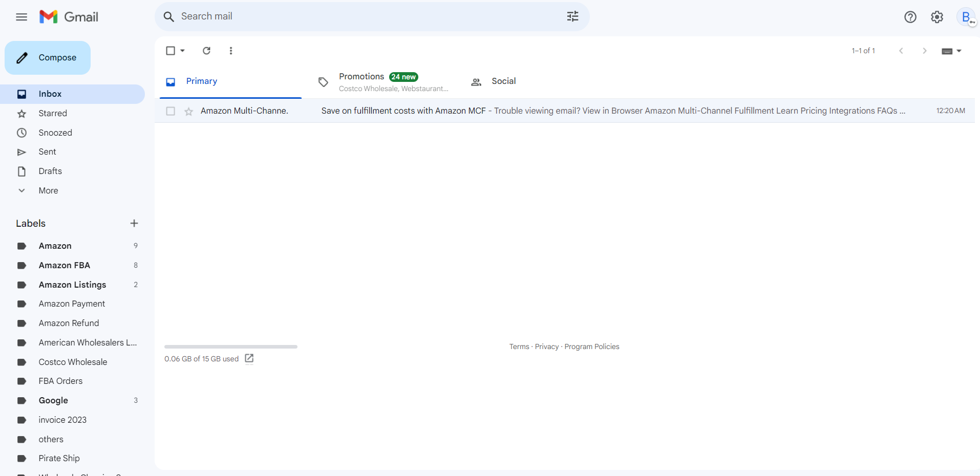The height and width of the screenshot is (476, 980).
Task: Click the Sent arrow icon
Action: [x=22, y=152]
